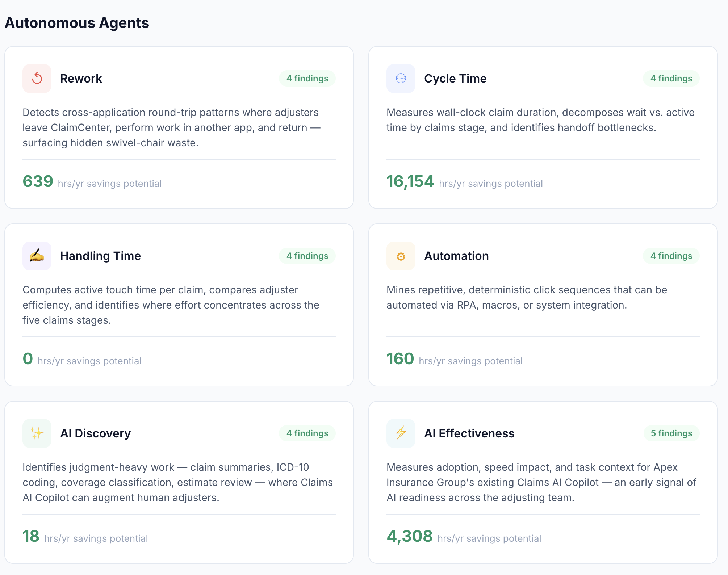Image resolution: width=728 pixels, height=575 pixels.
Task: Select the AI Discovery sparkles icon
Action: pyautogui.click(x=37, y=433)
